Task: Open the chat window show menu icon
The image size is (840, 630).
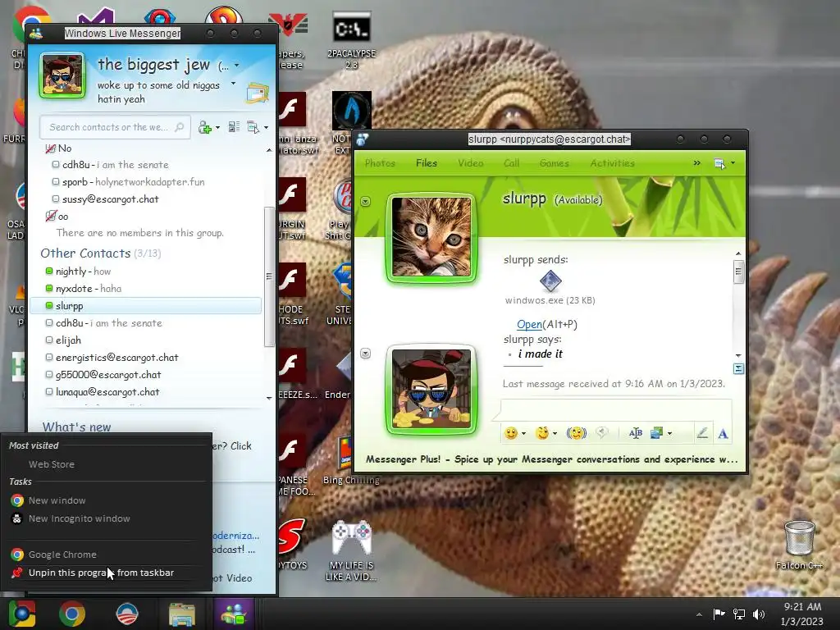Action: (719, 163)
